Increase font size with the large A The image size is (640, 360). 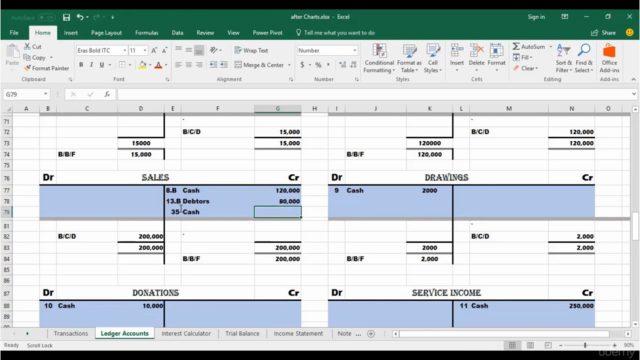tap(154, 51)
